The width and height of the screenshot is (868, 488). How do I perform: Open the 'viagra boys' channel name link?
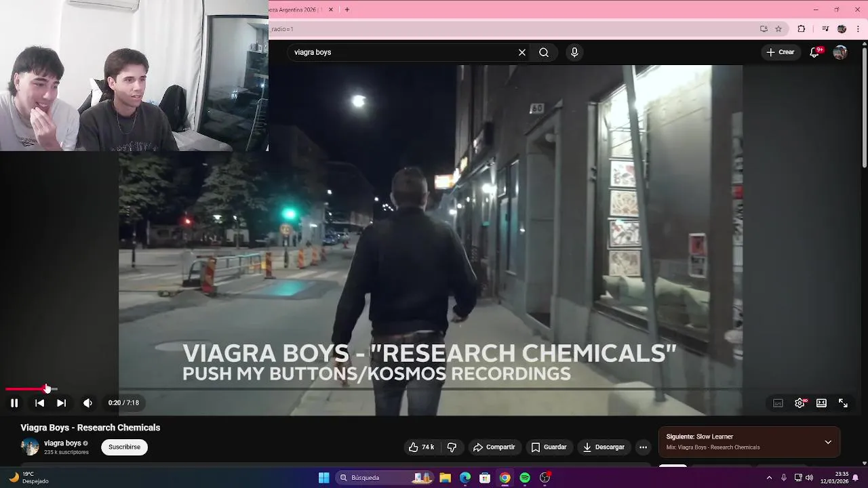coord(62,443)
